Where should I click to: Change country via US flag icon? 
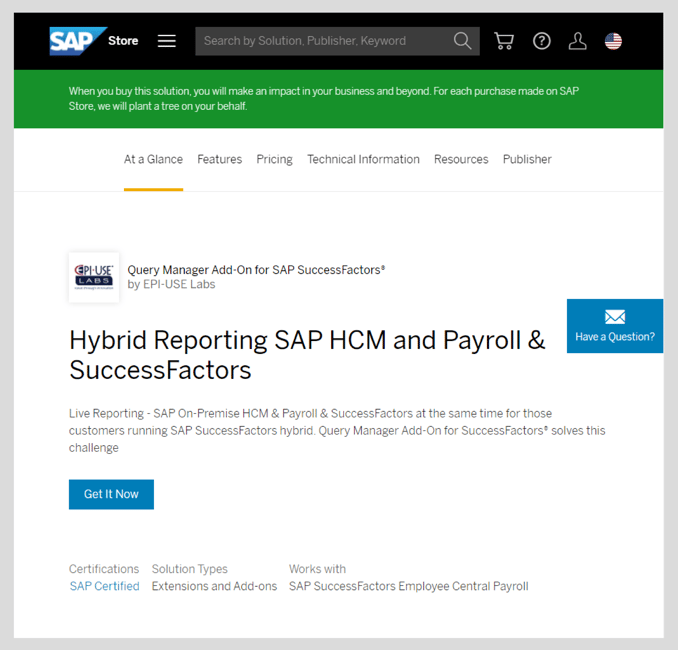click(613, 41)
